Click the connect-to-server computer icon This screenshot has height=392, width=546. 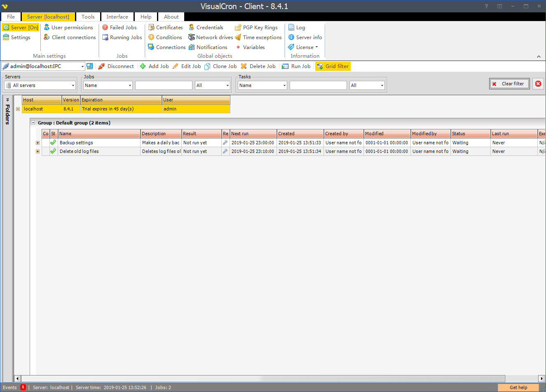pyautogui.click(x=89, y=66)
